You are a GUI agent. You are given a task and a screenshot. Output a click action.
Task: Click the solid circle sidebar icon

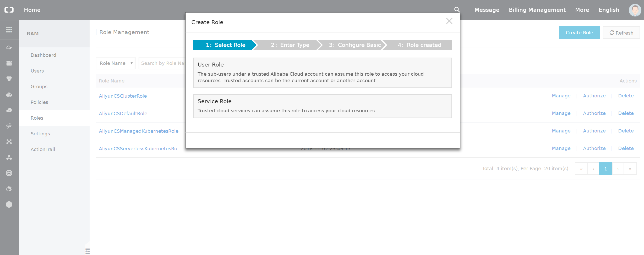9,204
